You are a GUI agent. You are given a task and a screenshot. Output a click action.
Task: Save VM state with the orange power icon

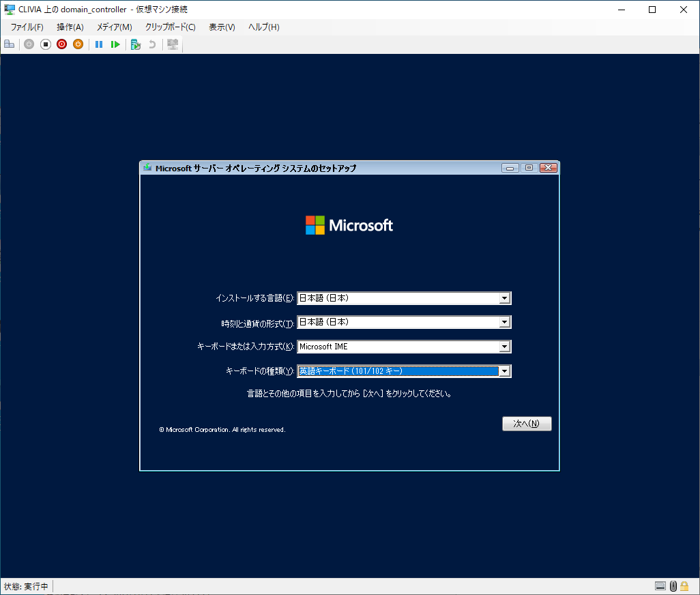click(78, 44)
